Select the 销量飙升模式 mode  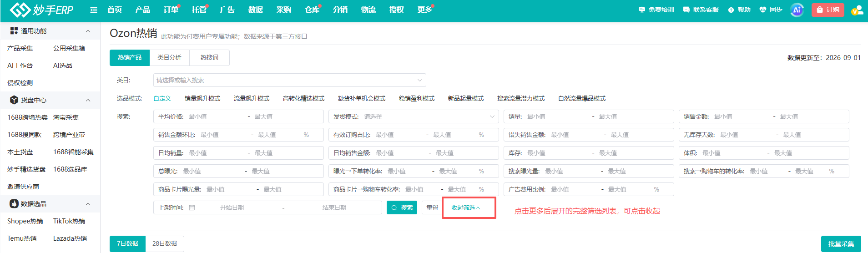(x=202, y=99)
